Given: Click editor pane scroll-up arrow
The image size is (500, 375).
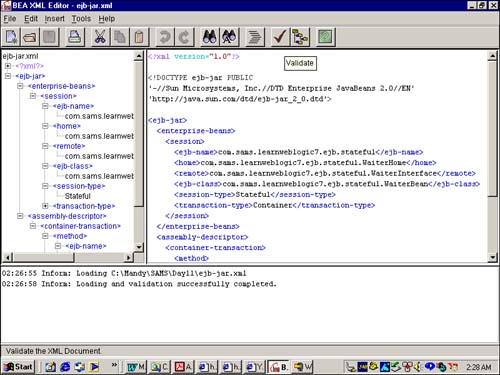Looking at the screenshot, I should (x=492, y=56).
